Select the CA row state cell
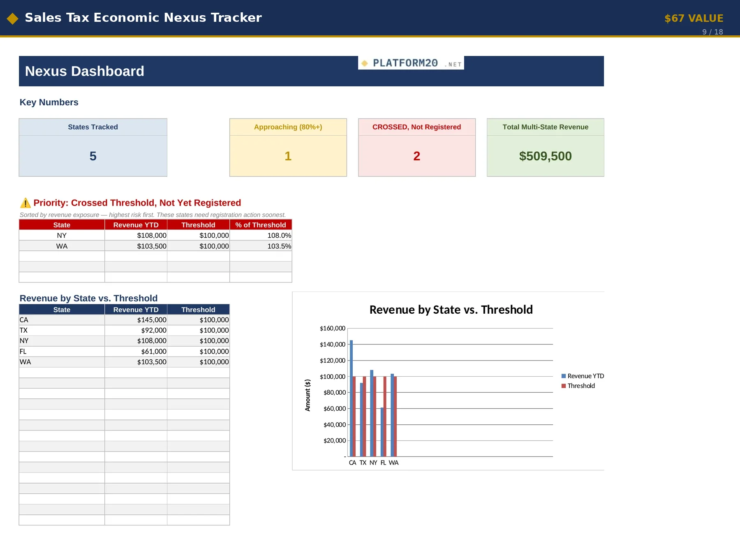The height and width of the screenshot is (560, 740). pos(62,320)
